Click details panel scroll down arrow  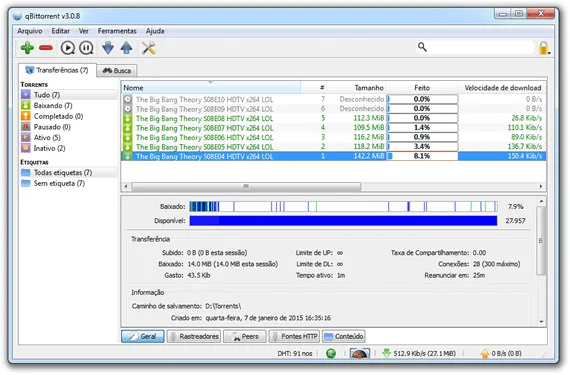541,321
